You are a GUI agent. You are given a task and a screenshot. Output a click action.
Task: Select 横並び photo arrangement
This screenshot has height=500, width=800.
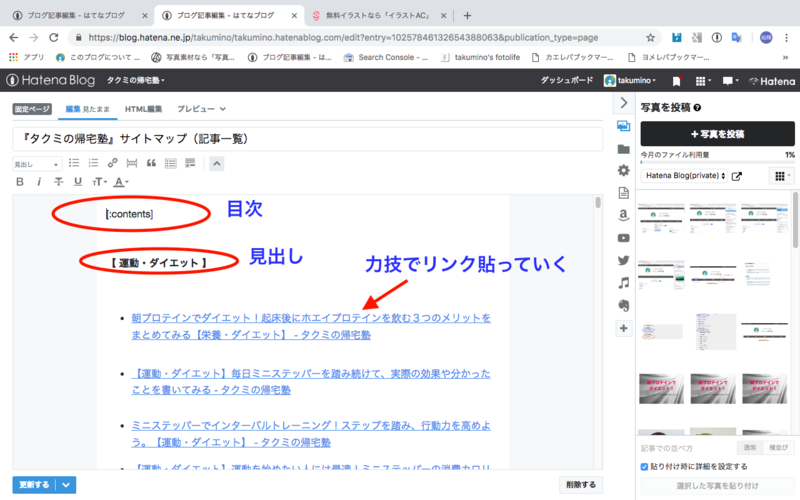(778, 447)
